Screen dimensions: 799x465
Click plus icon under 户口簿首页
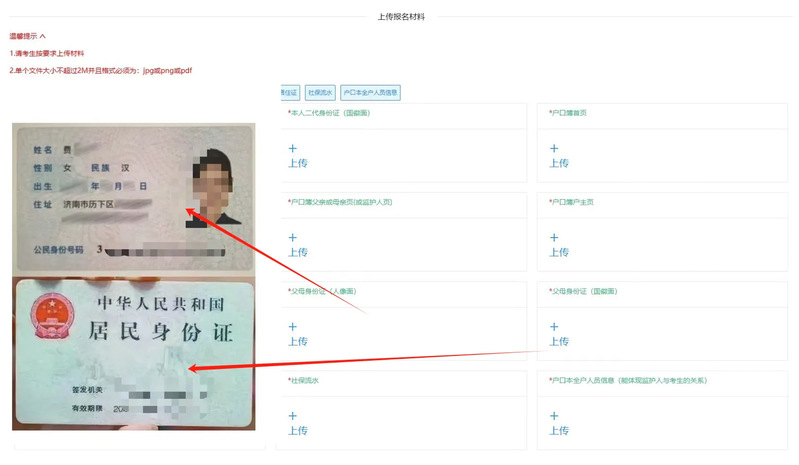pyautogui.click(x=554, y=148)
